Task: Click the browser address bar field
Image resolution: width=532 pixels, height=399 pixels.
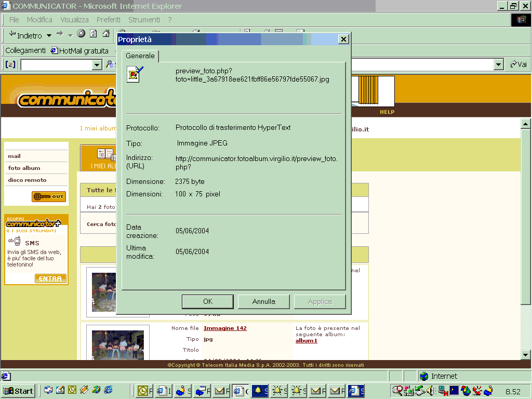Action: tap(423, 64)
